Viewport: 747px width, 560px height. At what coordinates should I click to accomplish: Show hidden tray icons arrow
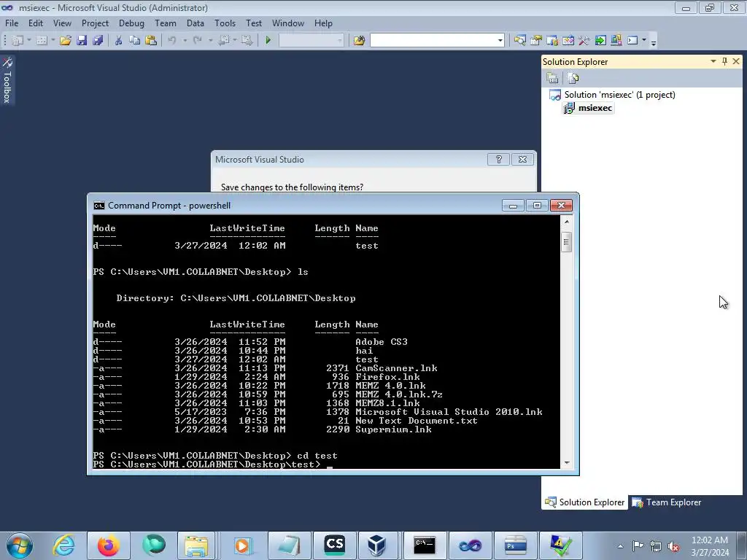(620, 546)
